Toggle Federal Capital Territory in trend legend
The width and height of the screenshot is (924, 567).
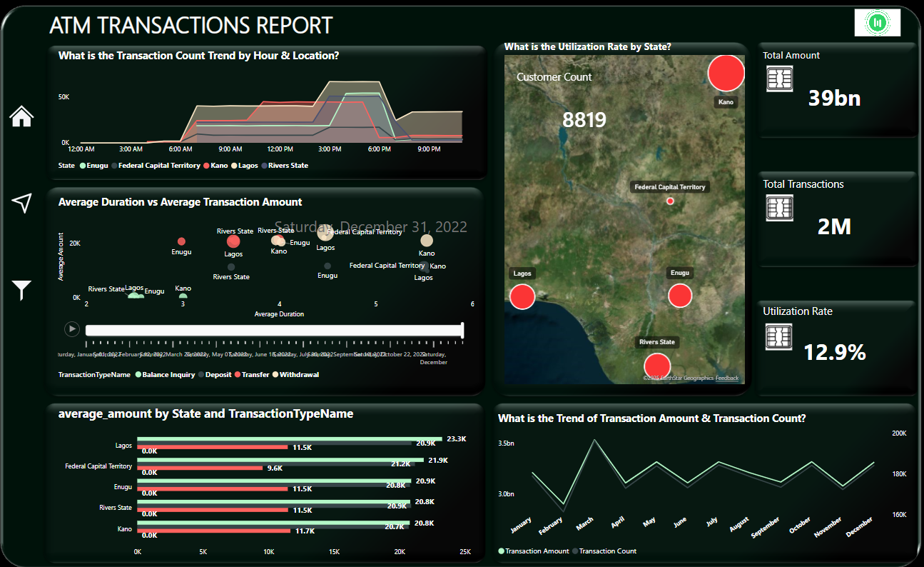(155, 166)
